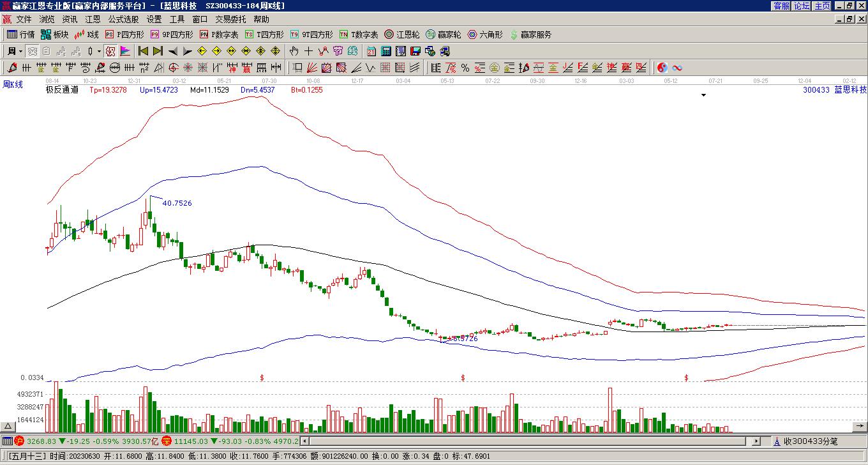Click the save floppy disk icon
Image resolution: width=868 pixels, height=465 pixels.
click(415, 51)
